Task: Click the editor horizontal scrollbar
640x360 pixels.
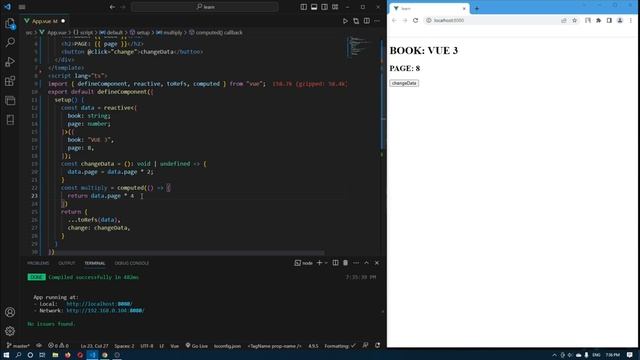Action: [188, 253]
